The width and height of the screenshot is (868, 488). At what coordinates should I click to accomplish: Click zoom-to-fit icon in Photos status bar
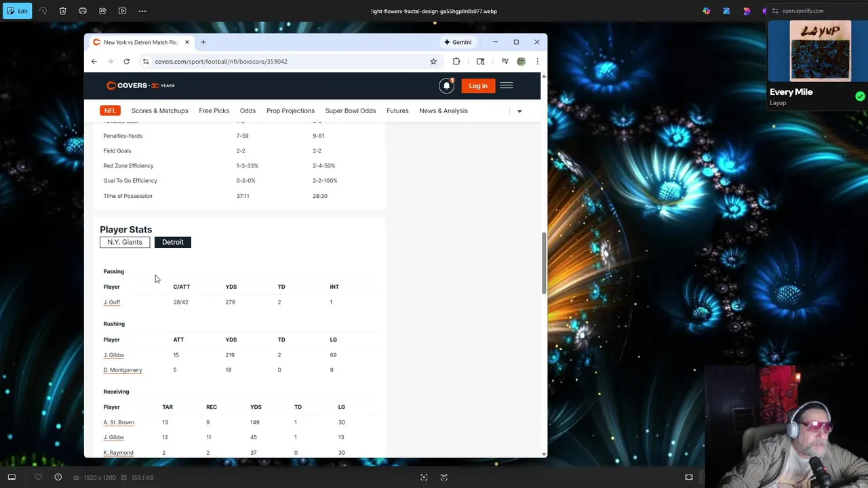[424, 477]
